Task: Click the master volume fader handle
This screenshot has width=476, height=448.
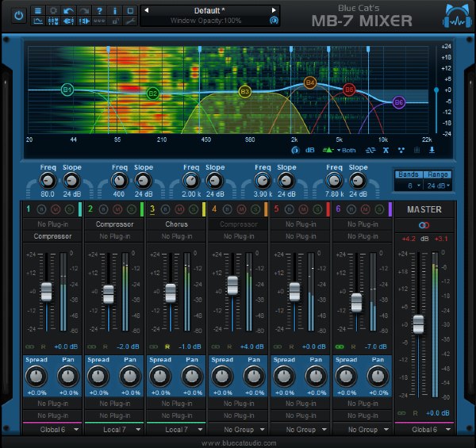Action: (418, 324)
